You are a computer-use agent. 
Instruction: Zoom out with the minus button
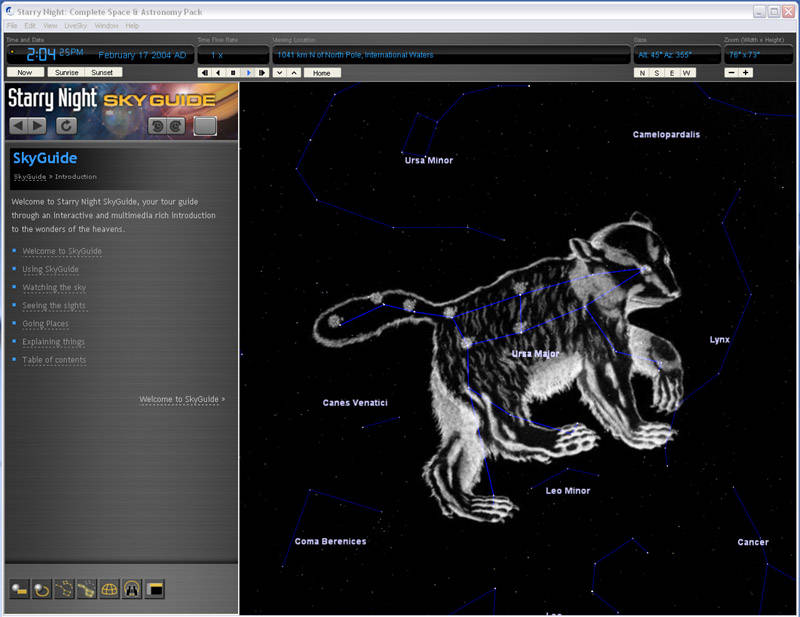point(732,72)
